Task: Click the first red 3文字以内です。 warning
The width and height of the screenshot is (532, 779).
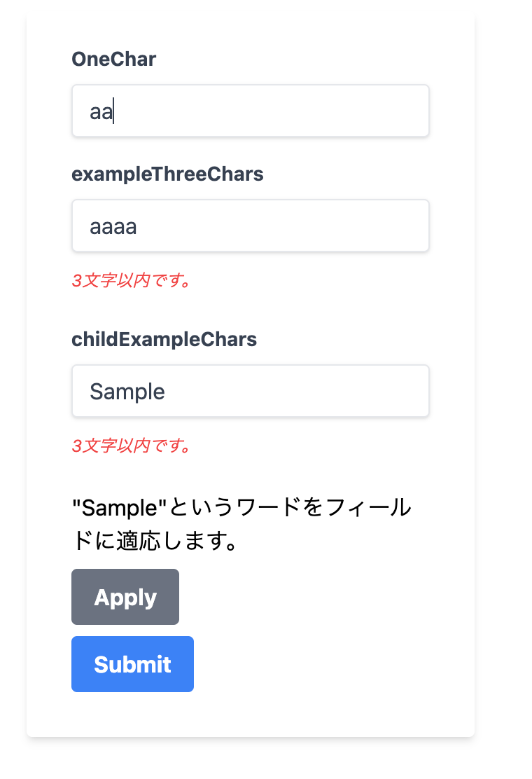Action: [131, 281]
